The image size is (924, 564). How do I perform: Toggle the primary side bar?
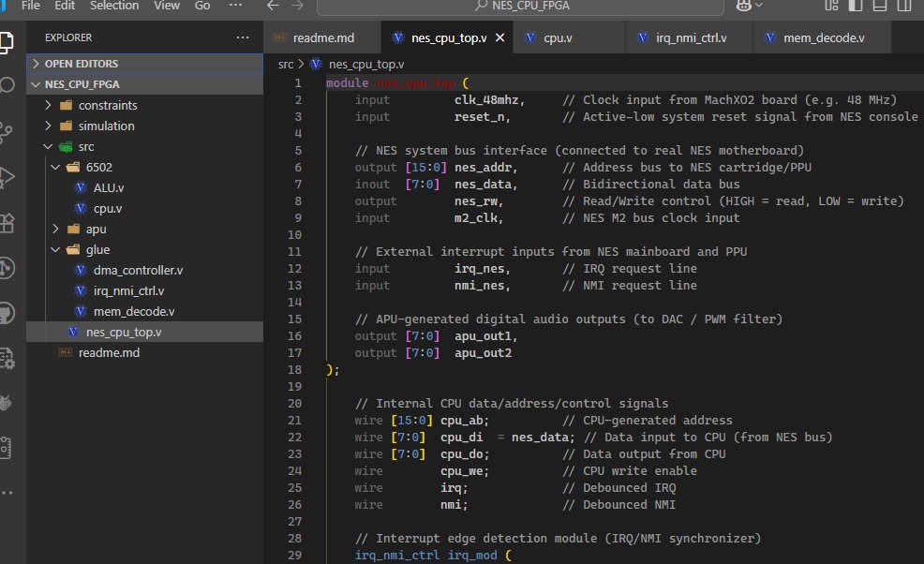click(856, 6)
